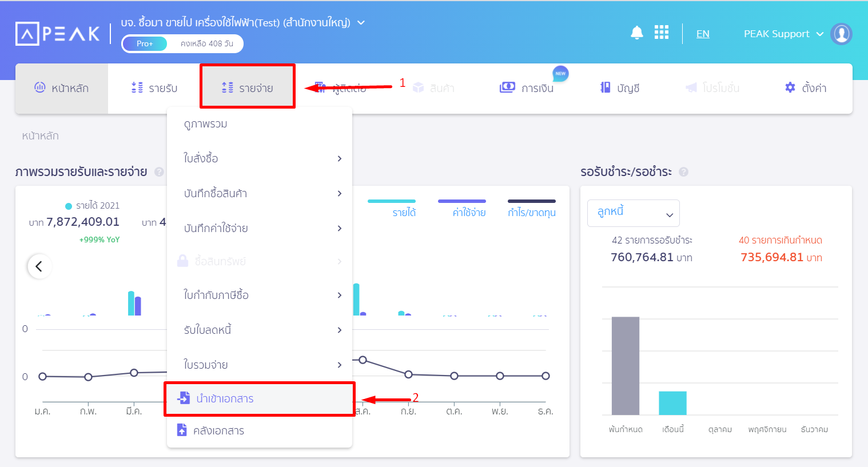The width and height of the screenshot is (868, 467).
Task: Open the ลูกหนี้ dropdown
Action: [633, 213]
